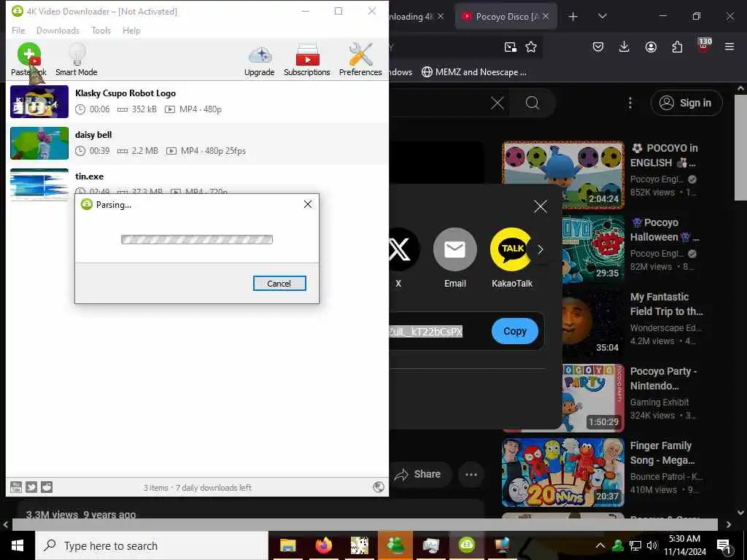Open the Twitter icon in status bar

31,486
